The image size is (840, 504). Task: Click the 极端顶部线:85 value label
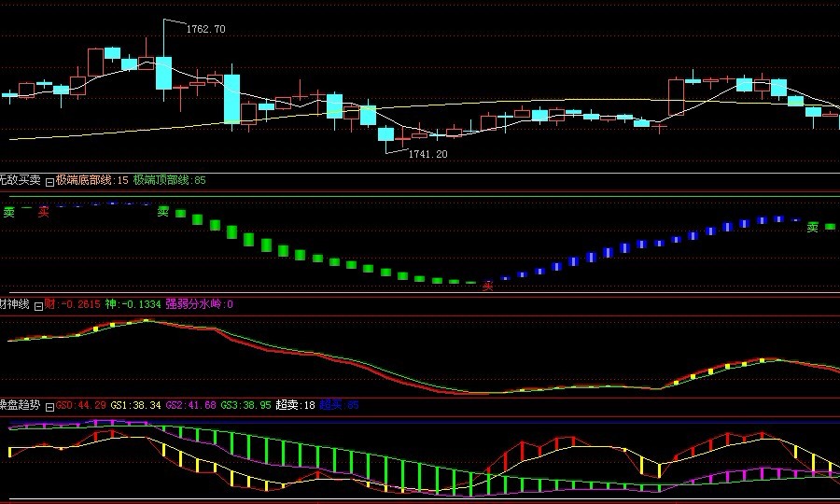[x=169, y=180]
